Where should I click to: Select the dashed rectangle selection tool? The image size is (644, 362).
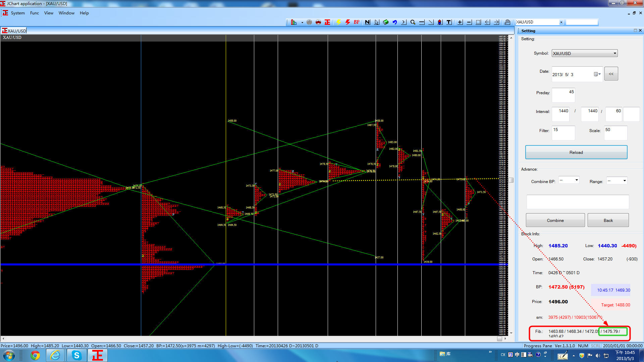[x=478, y=22]
